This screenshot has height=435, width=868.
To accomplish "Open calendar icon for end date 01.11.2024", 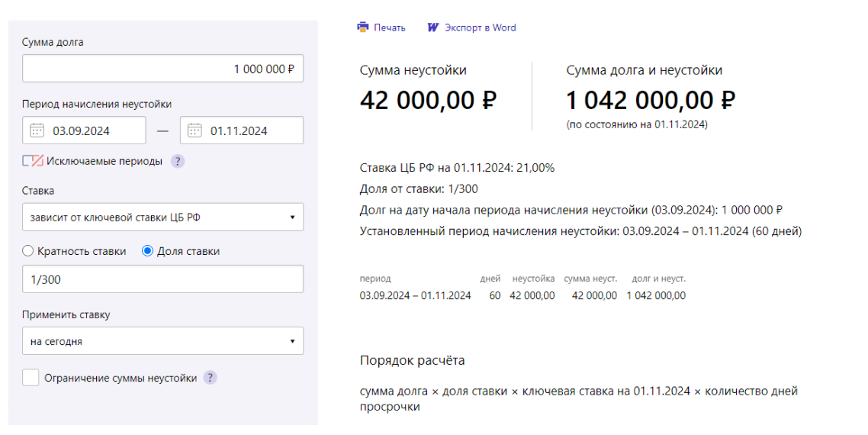I will (x=194, y=130).
